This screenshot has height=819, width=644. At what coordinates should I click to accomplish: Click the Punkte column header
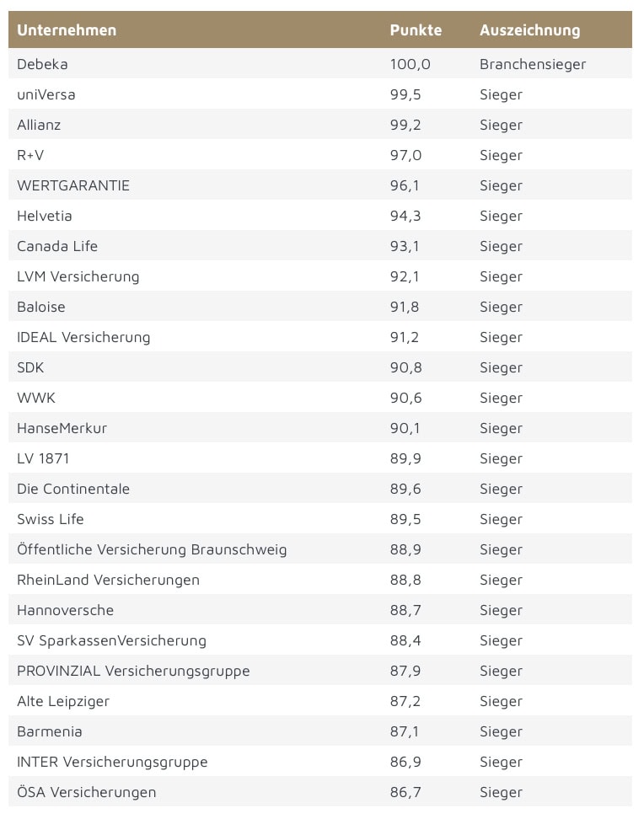pos(416,30)
